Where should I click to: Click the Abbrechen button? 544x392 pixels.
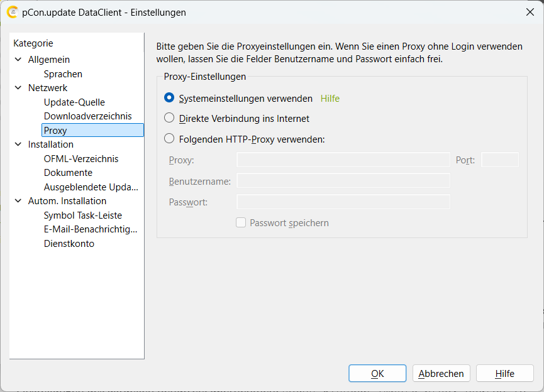pyautogui.click(x=441, y=373)
